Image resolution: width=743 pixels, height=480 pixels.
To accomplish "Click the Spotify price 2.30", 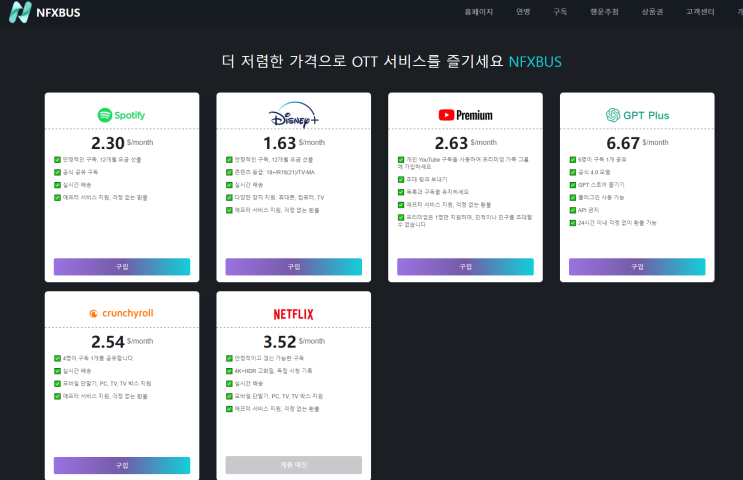I will click(108, 143).
